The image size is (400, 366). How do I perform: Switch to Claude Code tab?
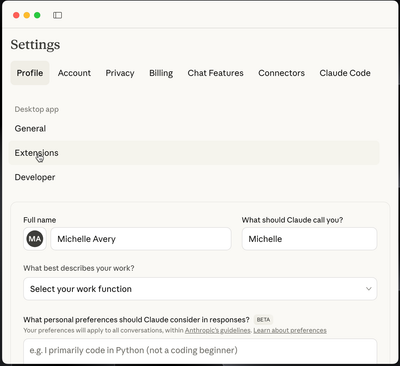(x=345, y=73)
